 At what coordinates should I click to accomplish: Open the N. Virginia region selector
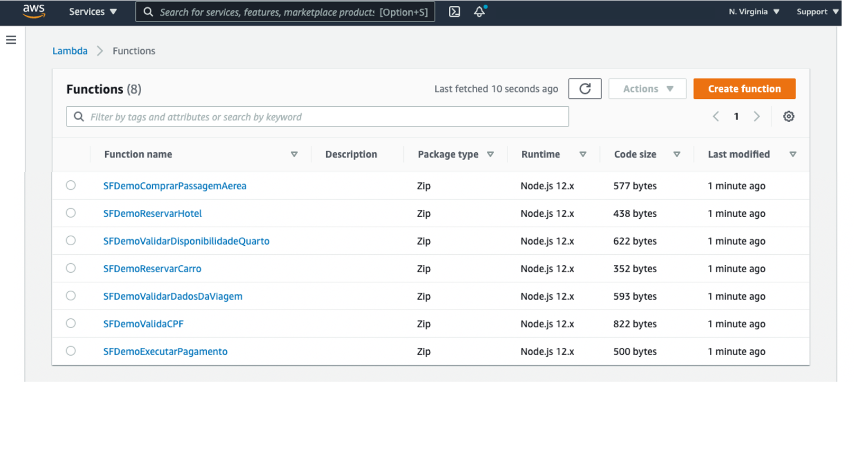tap(754, 12)
